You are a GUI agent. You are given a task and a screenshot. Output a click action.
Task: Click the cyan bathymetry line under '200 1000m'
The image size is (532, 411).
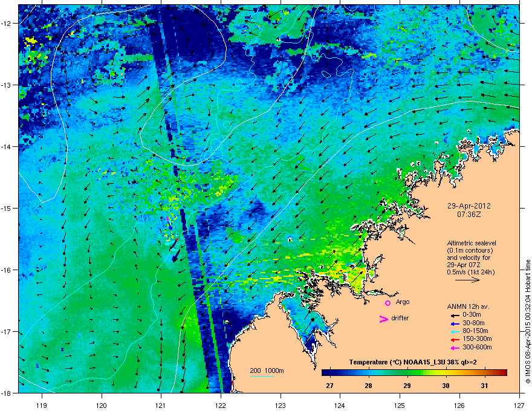[x=262, y=376]
